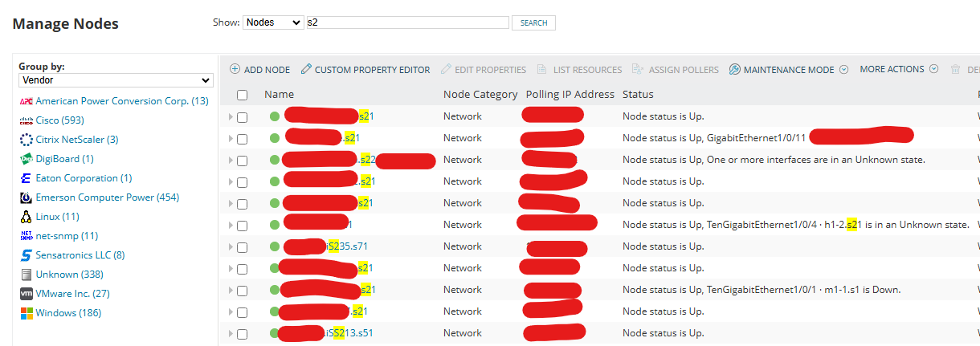The width and height of the screenshot is (980, 346).
Task: Select the Linux penguin icon
Action: [26, 217]
